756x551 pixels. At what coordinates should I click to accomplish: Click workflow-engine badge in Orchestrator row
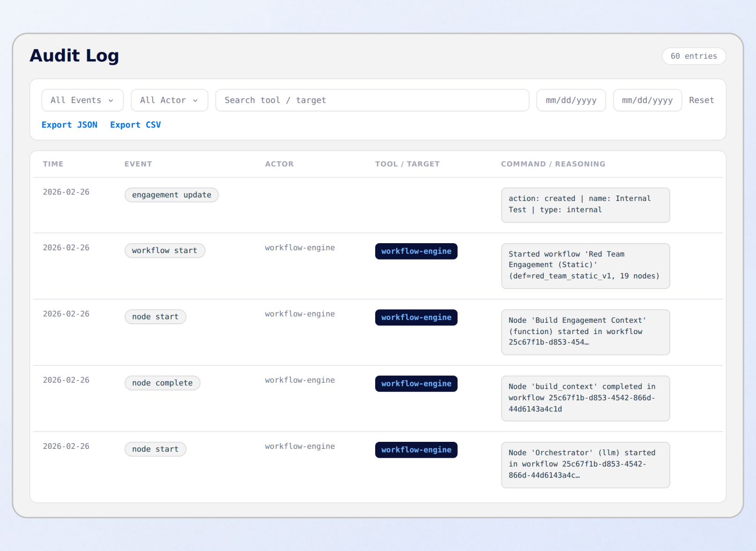(416, 450)
